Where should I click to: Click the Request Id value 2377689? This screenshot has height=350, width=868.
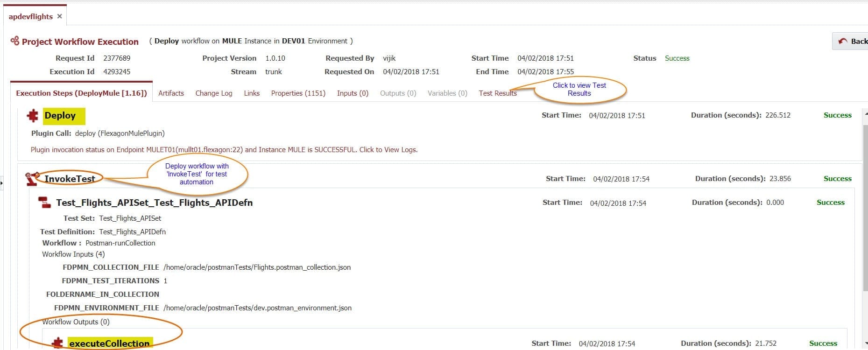[117, 58]
